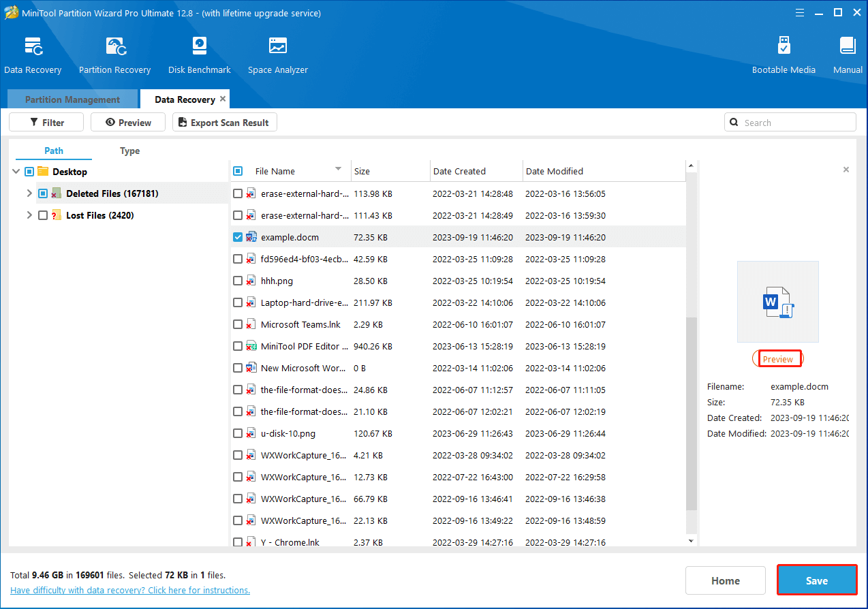Image resolution: width=868 pixels, height=609 pixels.
Task: Select the Deleted Files (167181) tree item
Action: click(112, 193)
